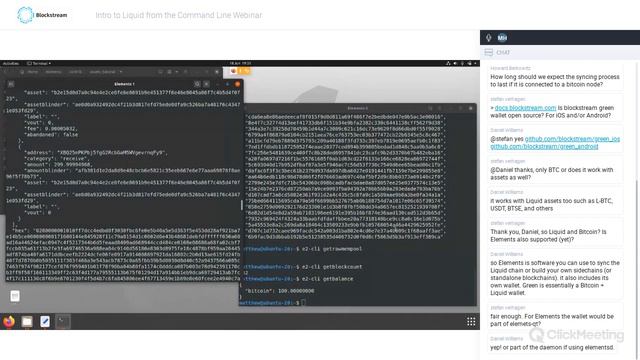
Task: Launch the text editor from the dock
Action: (45, 322)
